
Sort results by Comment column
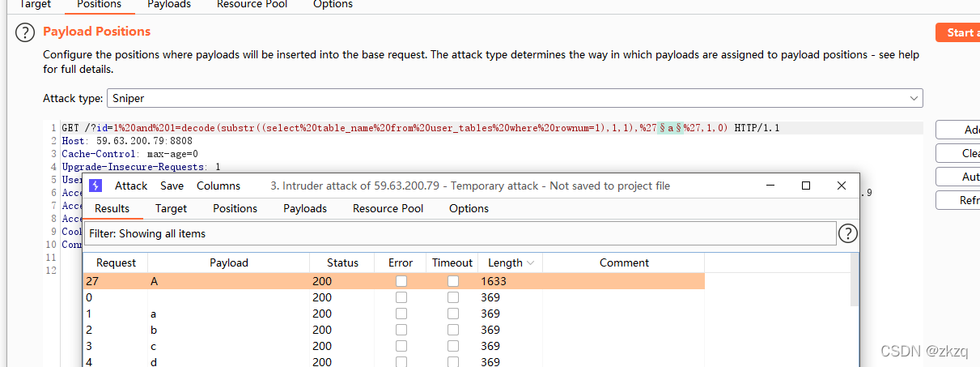[x=624, y=262]
